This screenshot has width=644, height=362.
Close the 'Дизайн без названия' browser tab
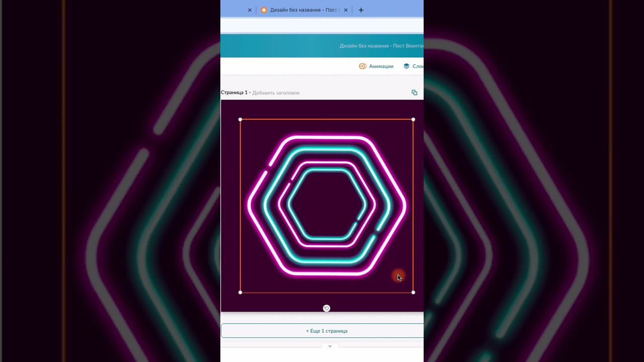(346, 10)
